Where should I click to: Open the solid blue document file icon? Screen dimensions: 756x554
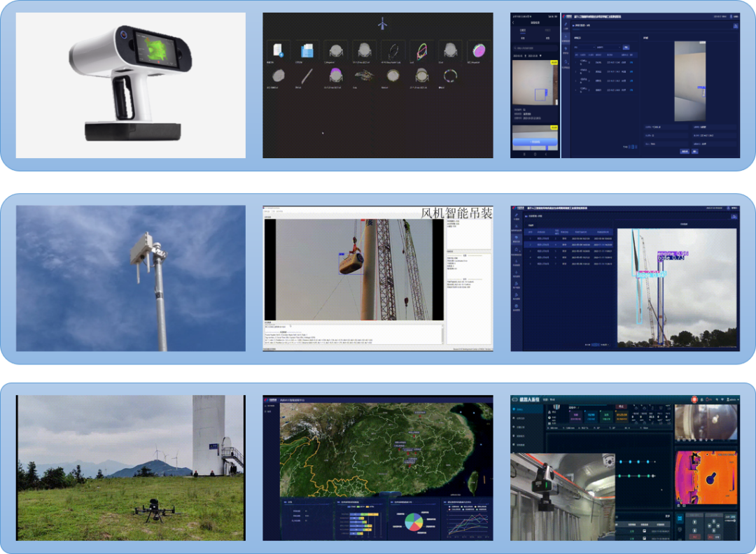click(307, 50)
